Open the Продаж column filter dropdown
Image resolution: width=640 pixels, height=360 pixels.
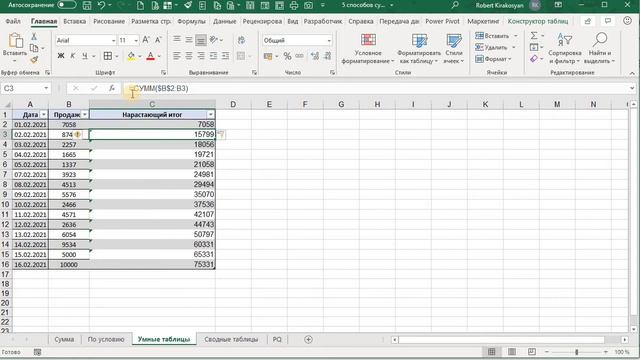pos(84,115)
